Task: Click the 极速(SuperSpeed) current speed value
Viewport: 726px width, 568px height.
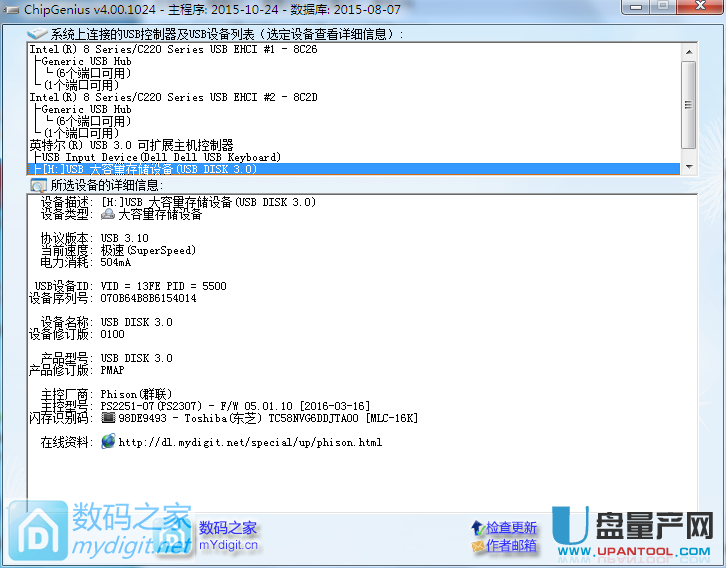Action: 148,250
